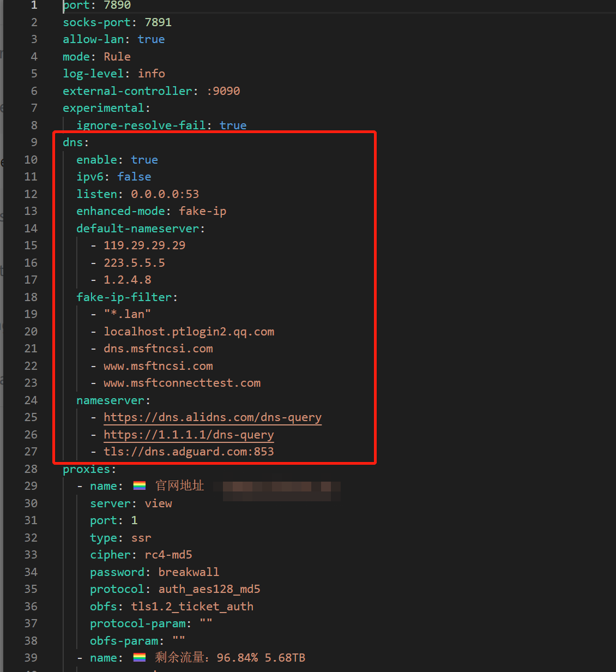The image size is (616, 672).
Task: Click the ignore-resolve-fail key
Action: click(x=141, y=125)
